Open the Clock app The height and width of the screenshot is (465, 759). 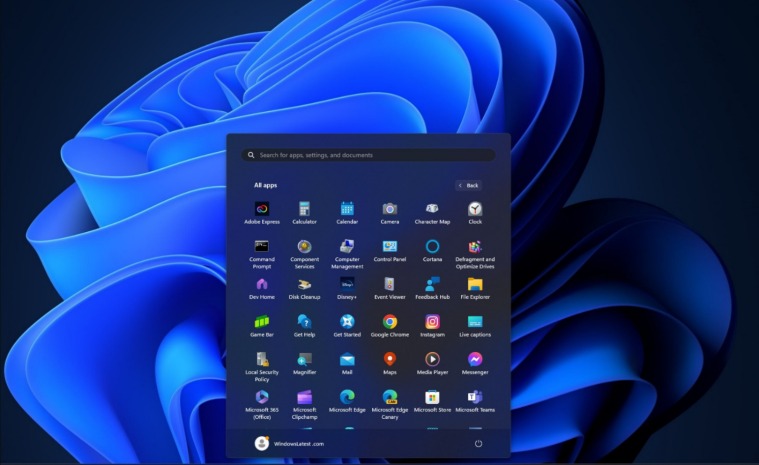(x=475, y=209)
